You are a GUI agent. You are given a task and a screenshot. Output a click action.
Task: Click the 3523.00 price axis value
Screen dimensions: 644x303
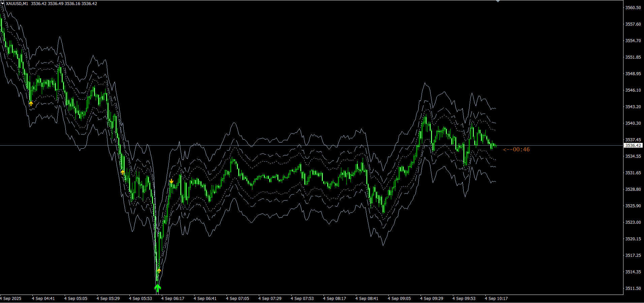click(x=633, y=222)
